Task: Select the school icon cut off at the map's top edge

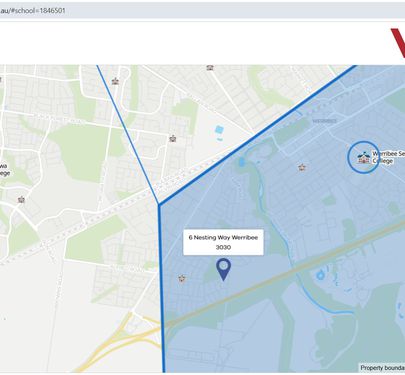Action: point(210,67)
